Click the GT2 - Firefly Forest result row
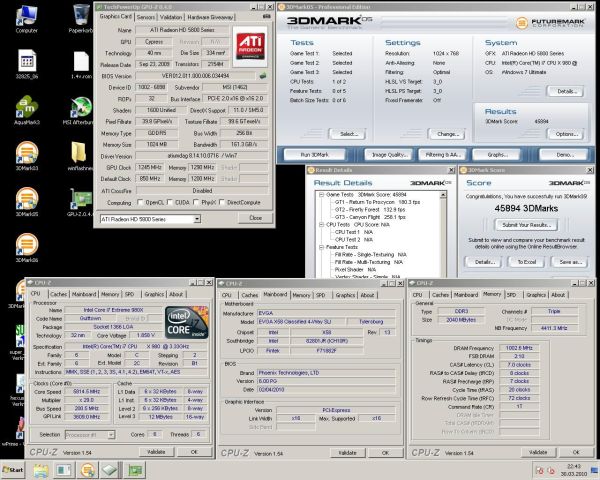 (370, 209)
